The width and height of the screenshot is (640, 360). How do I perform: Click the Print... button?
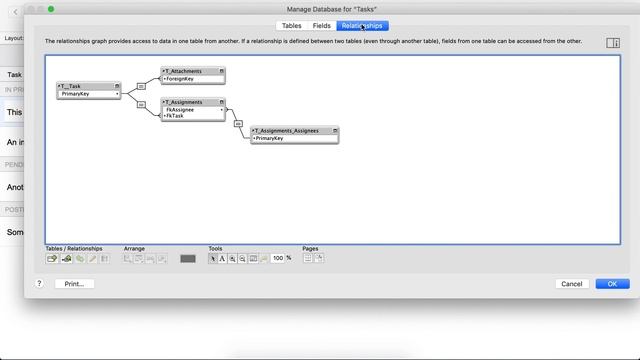74,284
